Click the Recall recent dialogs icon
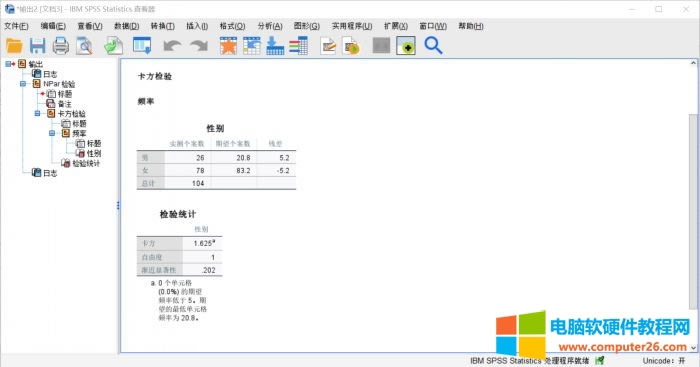 (x=142, y=46)
